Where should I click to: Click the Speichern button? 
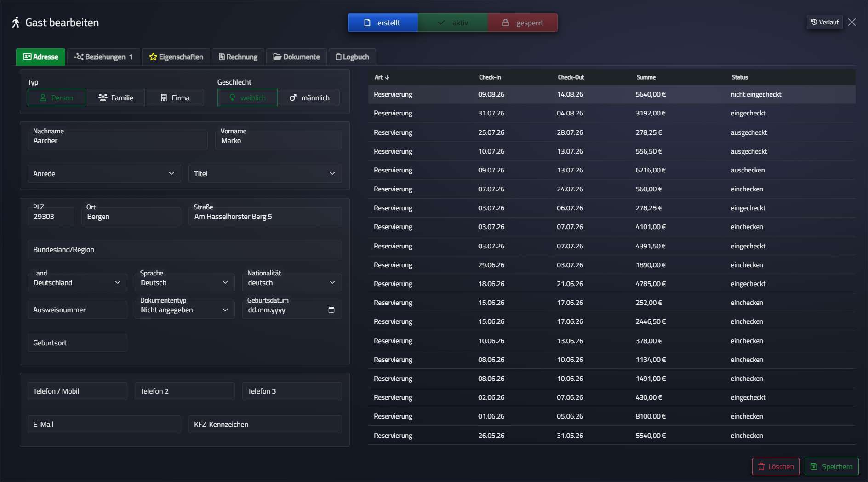(832, 466)
